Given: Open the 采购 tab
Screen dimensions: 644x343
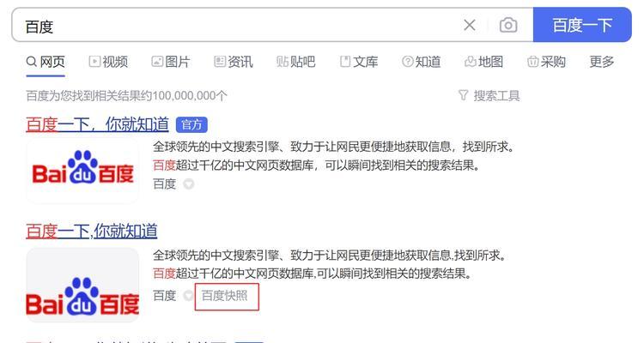Looking at the screenshot, I should (546, 62).
